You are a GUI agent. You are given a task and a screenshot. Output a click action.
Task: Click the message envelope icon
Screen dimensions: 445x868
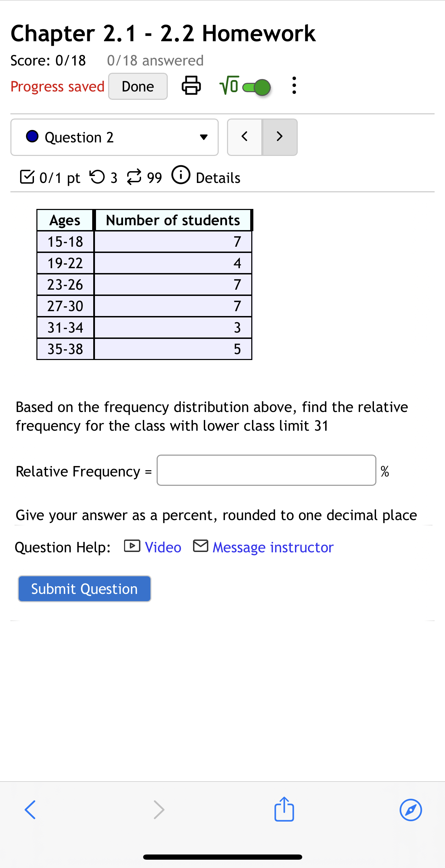point(200,547)
